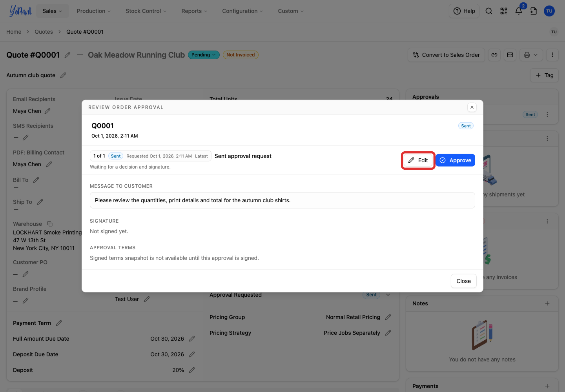The height and width of the screenshot is (392, 565).
Task: Open the Pending status dropdown
Action: tap(204, 55)
